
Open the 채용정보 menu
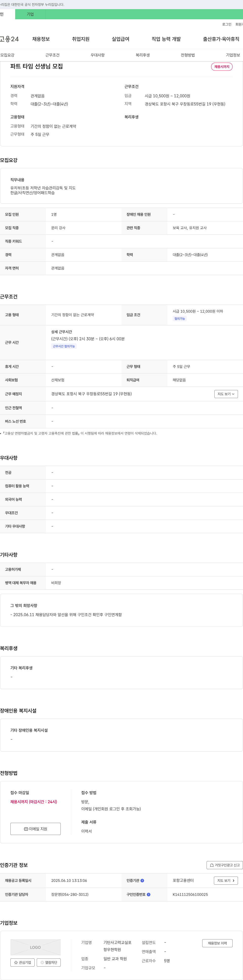click(41, 39)
